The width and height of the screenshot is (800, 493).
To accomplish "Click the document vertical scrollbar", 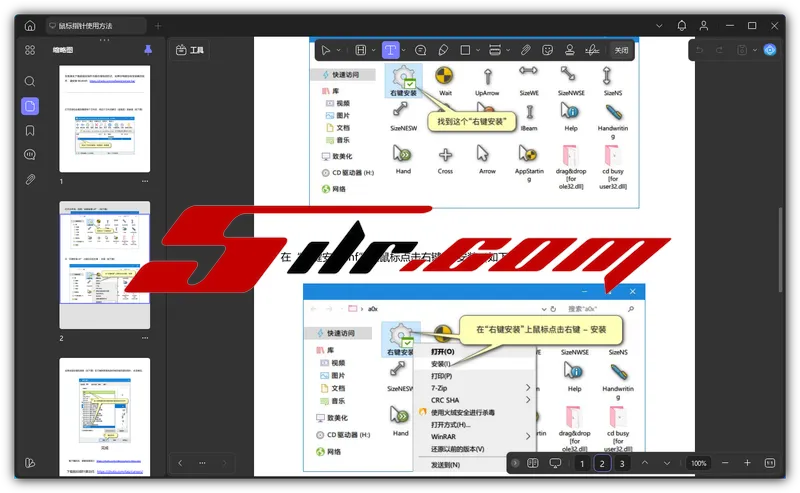I will tap(780, 250).
